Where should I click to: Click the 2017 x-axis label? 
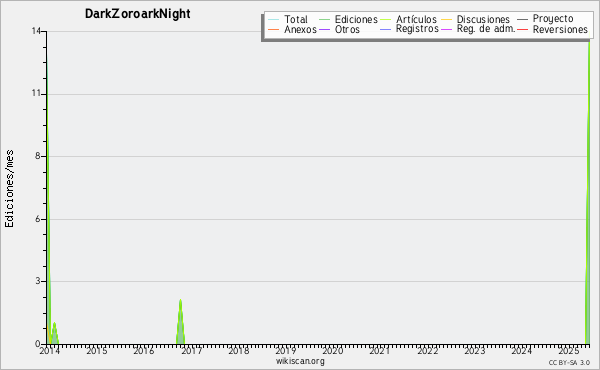point(191,350)
